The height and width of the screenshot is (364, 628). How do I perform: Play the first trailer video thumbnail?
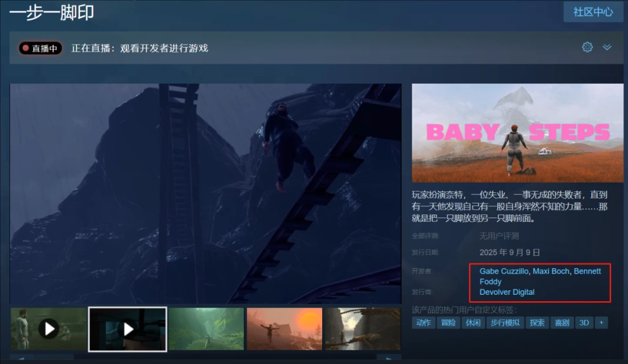(x=48, y=329)
